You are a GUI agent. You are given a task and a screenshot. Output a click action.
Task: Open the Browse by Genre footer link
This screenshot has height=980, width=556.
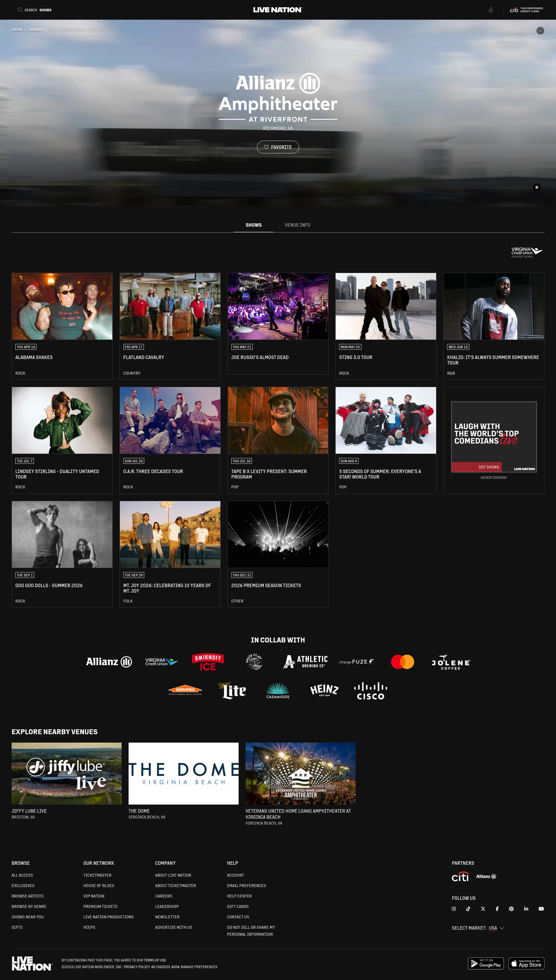(x=29, y=906)
